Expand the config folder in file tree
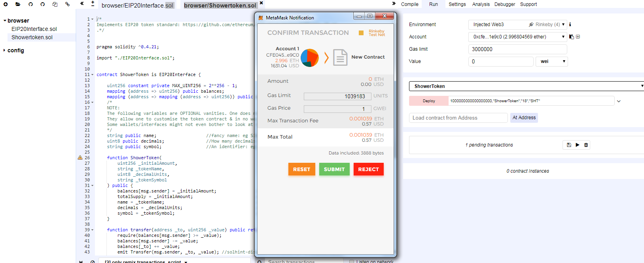644x263 pixels. tap(5, 50)
